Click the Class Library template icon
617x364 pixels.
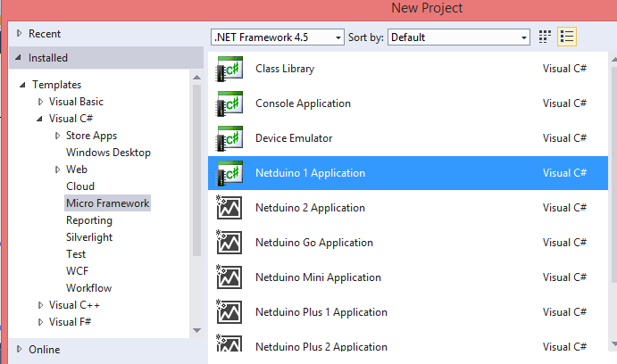(229, 70)
